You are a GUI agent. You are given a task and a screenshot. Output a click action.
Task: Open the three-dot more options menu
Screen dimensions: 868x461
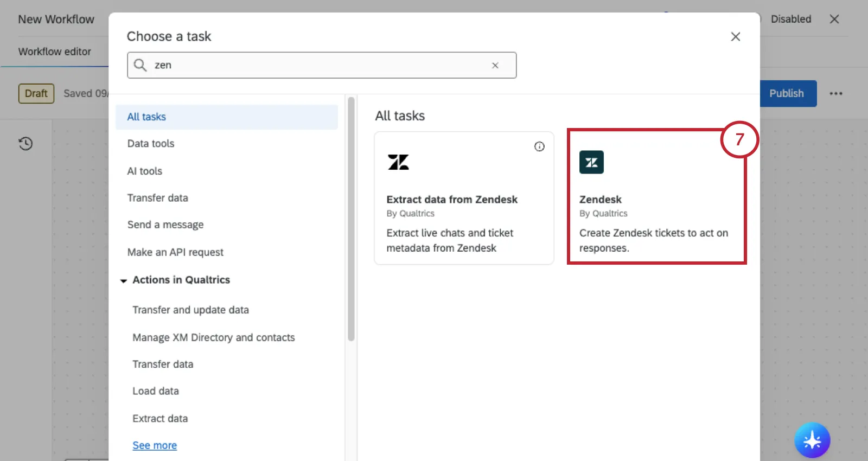click(836, 93)
